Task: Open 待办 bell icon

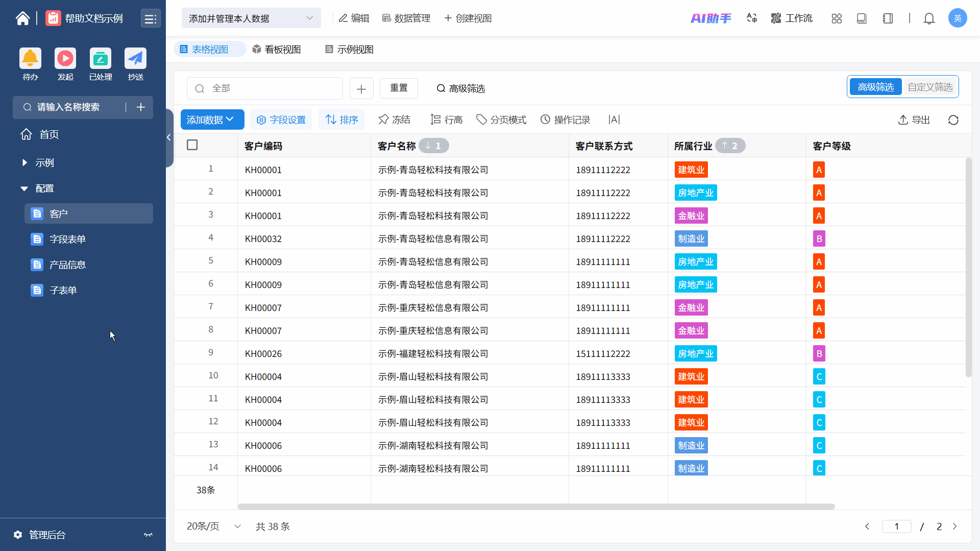Action: (30, 58)
